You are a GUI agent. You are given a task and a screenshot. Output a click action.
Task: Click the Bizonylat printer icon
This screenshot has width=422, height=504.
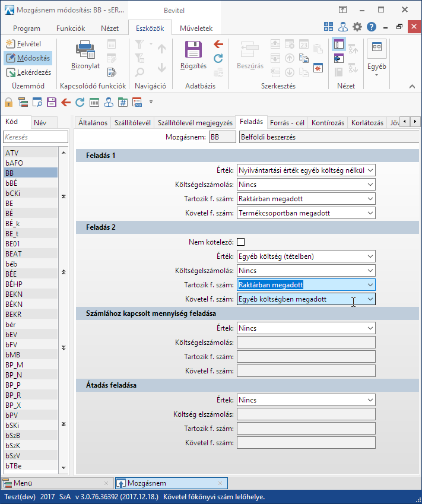pos(85,51)
